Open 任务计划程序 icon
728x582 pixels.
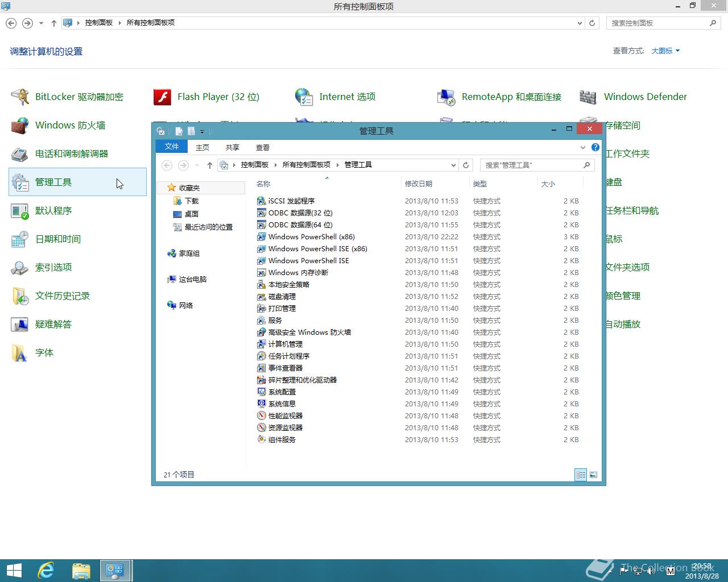pos(262,356)
